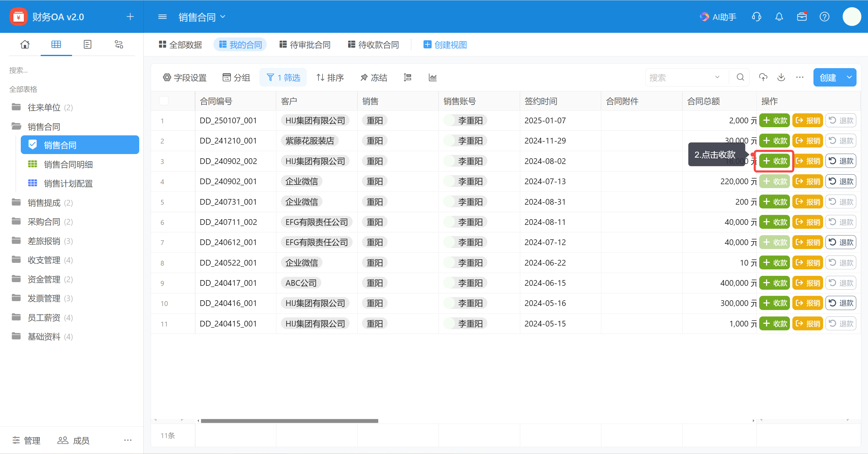Click the search magnifier icon
Viewport: 868px width, 454px height.
pyautogui.click(x=740, y=77)
